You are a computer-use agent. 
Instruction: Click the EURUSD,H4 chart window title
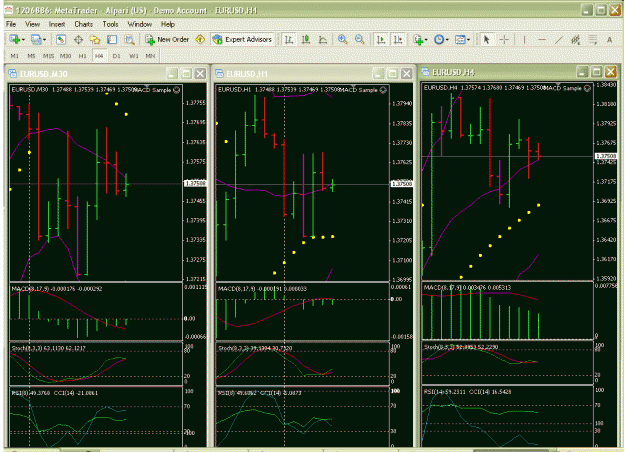[453, 72]
